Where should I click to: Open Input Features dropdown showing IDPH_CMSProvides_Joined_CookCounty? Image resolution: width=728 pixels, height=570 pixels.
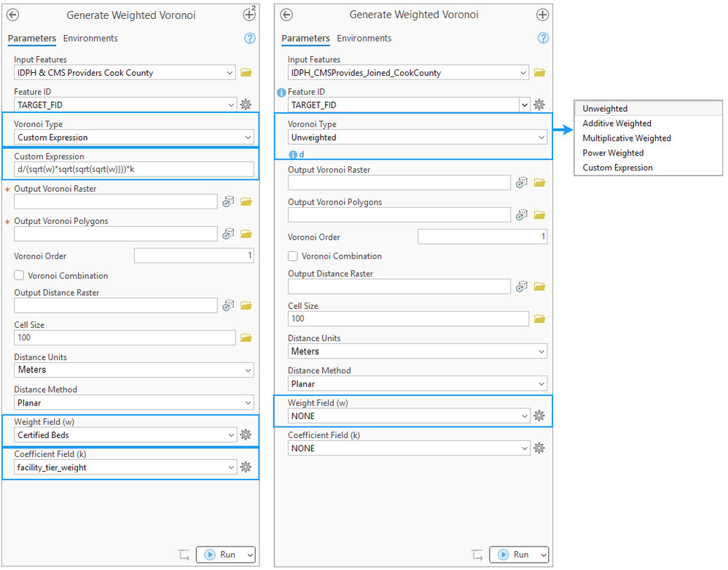408,72
